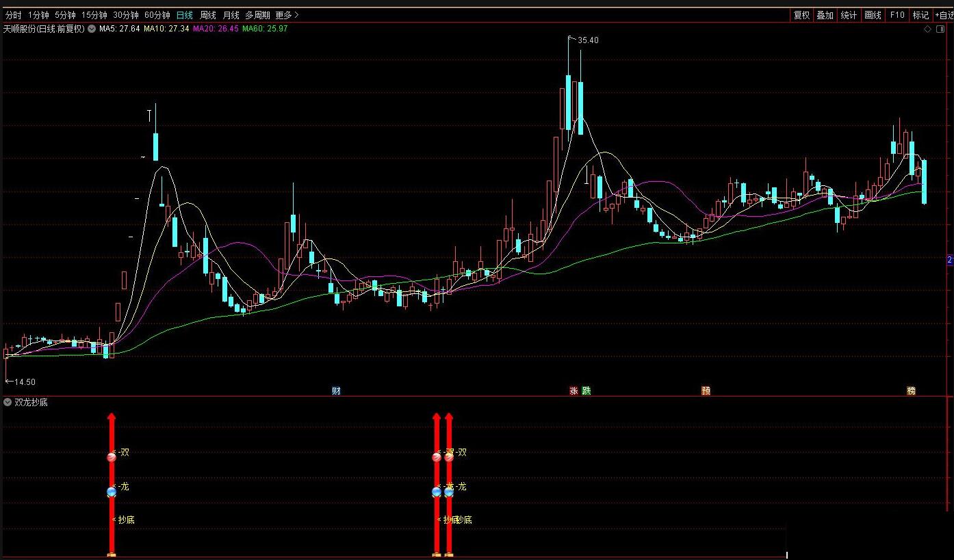Click the 榜 ranking marker icon
Viewport: 954px width, 560px height.
tap(911, 391)
